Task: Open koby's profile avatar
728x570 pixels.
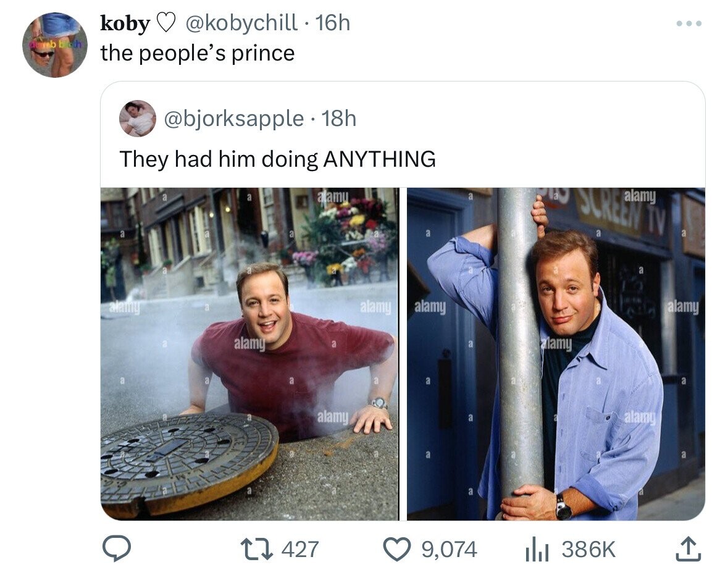Action: click(55, 45)
